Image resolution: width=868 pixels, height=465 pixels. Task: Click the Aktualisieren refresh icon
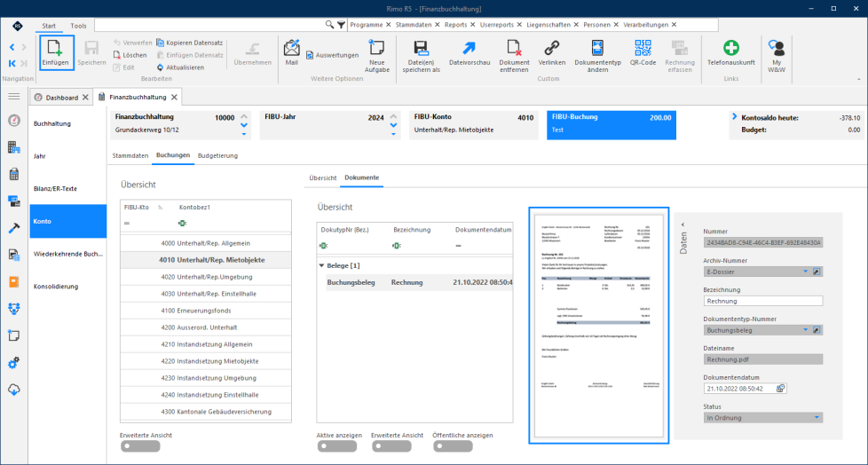pyautogui.click(x=161, y=67)
